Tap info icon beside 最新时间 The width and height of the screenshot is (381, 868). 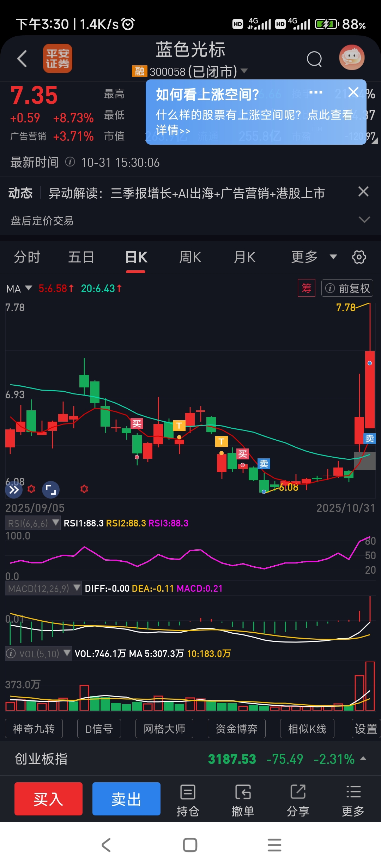[70, 162]
